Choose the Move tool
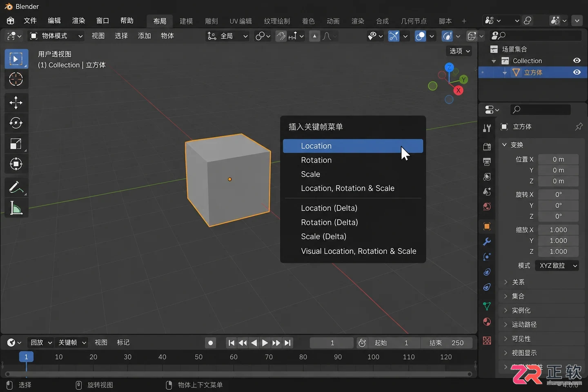The image size is (588, 392). click(16, 102)
